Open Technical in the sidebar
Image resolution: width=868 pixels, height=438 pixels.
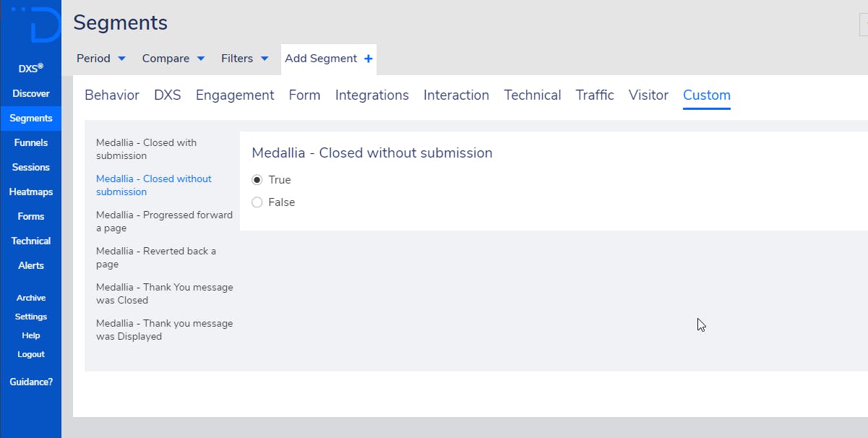31,241
